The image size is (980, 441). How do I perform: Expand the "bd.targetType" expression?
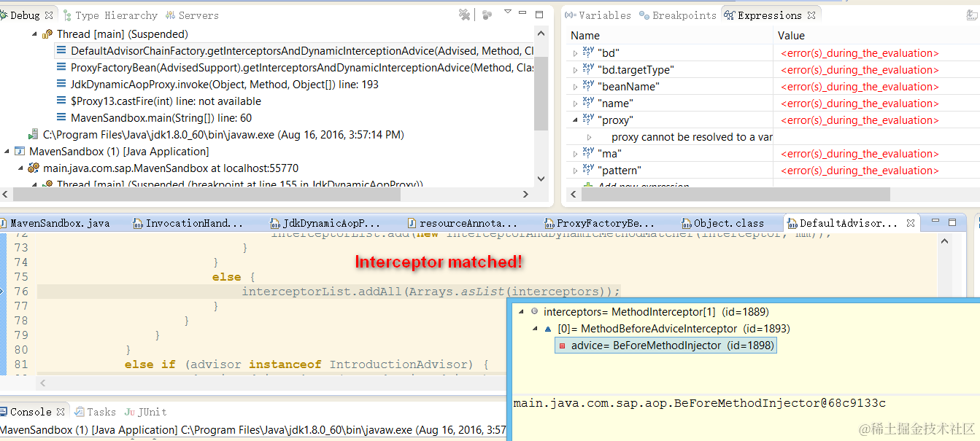click(x=575, y=70)
